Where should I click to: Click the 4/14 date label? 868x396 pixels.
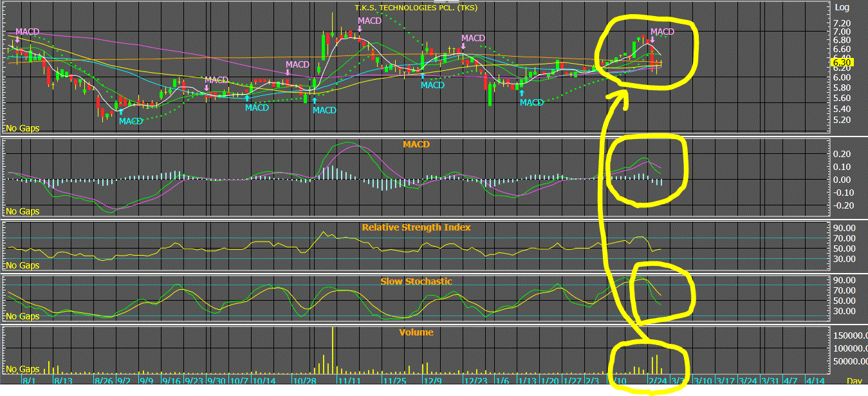pos(815,381)
